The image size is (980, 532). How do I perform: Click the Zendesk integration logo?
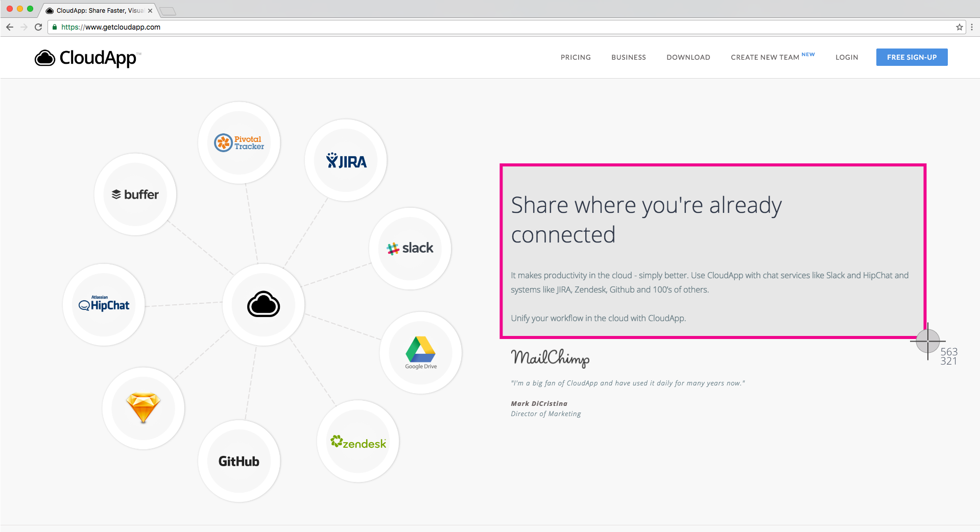(358, 442)
